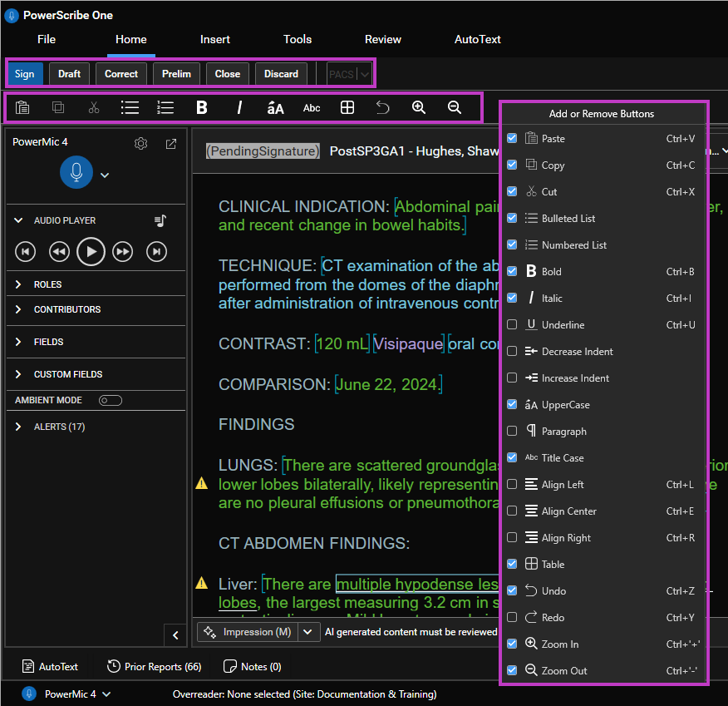Start dictation with the blue microphone button
Image resolution: width=728 pixels, height=706 pixels.
(76, 172)
